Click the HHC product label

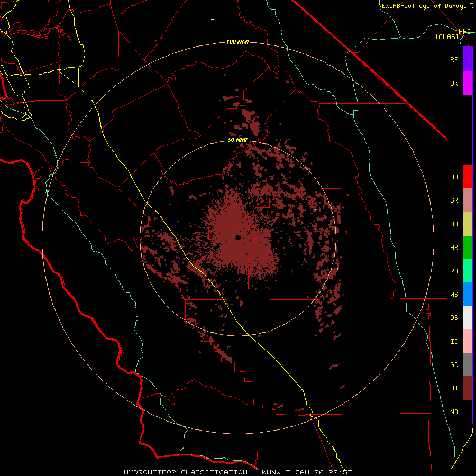point(464,32)
